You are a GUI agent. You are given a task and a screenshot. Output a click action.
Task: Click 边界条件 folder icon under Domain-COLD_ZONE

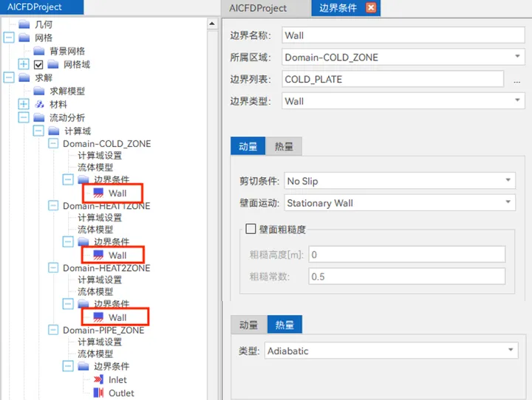[x=83, y=179]
